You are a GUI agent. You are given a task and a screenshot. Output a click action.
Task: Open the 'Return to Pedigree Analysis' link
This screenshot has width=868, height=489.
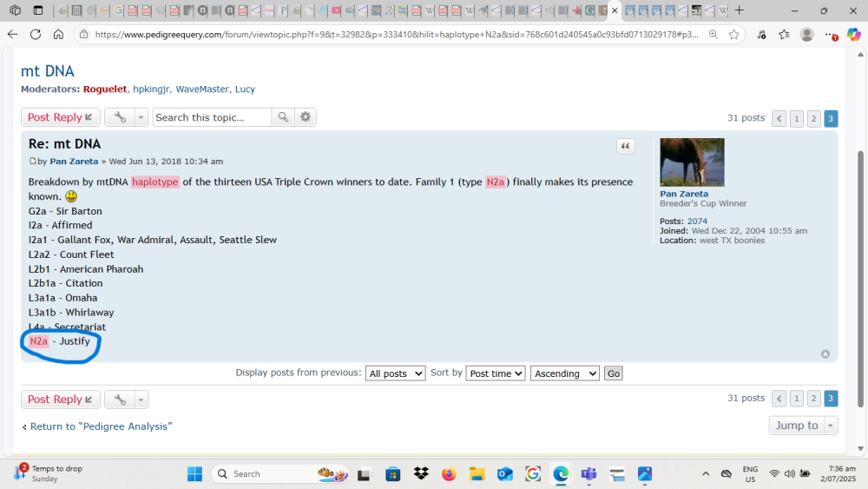(97, 426)
